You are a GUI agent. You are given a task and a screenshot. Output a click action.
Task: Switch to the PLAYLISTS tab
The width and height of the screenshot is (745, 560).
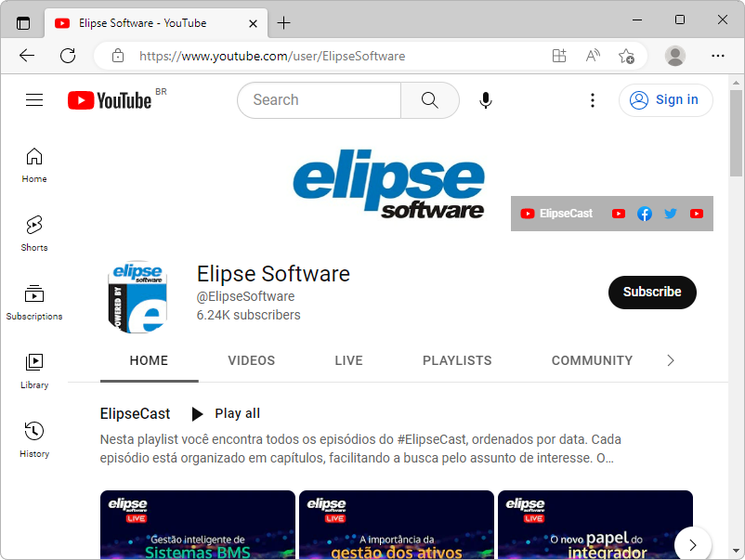coord(457,360)
